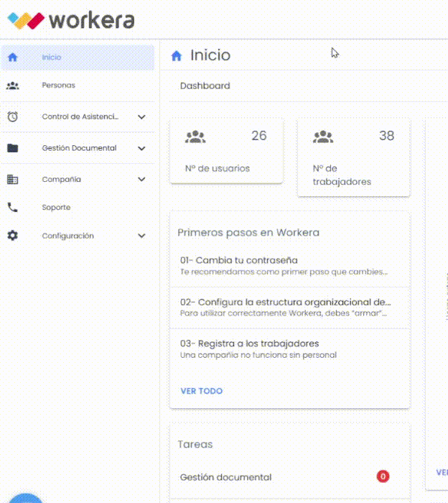Expand the Gestión Documental chevron

pyautogui.click(x=141, y=148)
